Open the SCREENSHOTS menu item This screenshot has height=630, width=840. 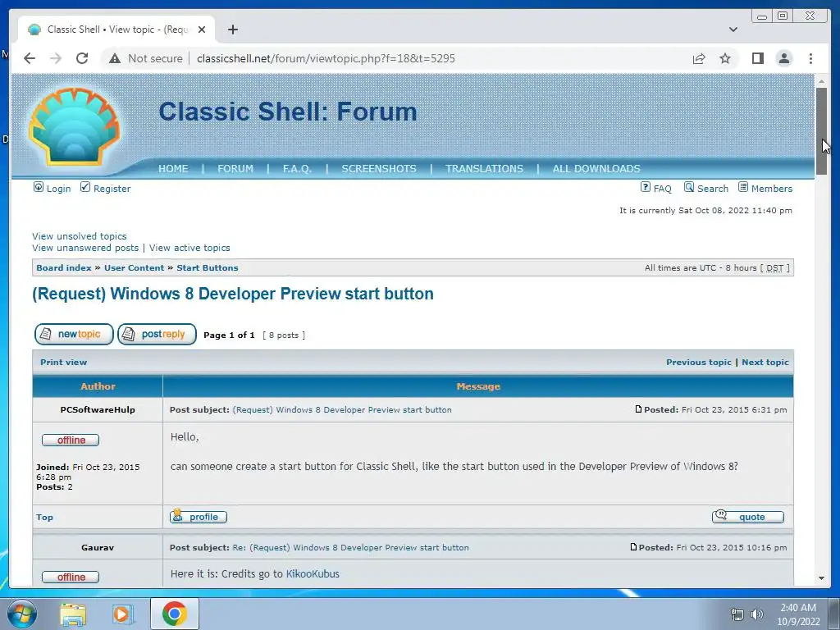tap(379, 169)
